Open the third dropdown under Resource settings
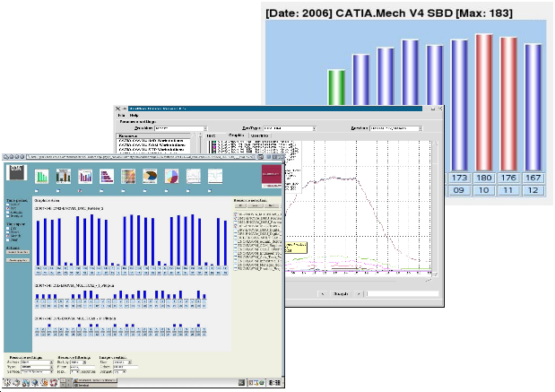This screenshot has height=392, width=555. [37, 371]
